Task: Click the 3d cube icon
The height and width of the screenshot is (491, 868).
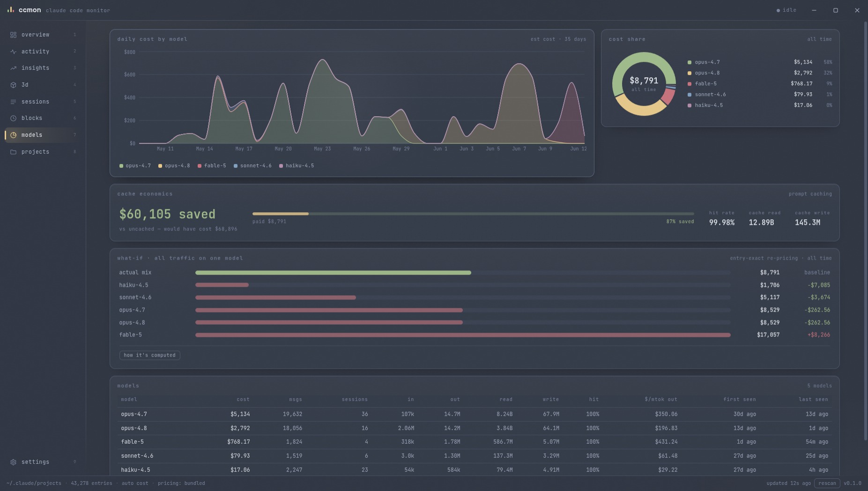Action: (13, 85)
